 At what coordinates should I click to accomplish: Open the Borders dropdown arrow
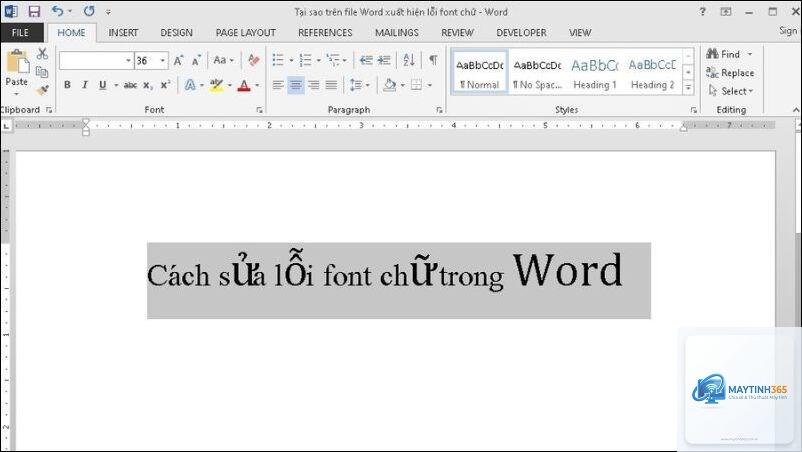pos(430,85)
